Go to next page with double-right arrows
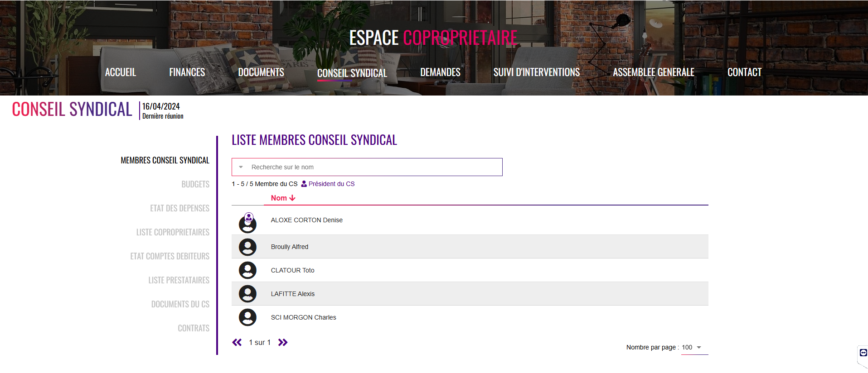Viewport: 868px width, 373px height. pyautogui.click(x=283, y=342)
